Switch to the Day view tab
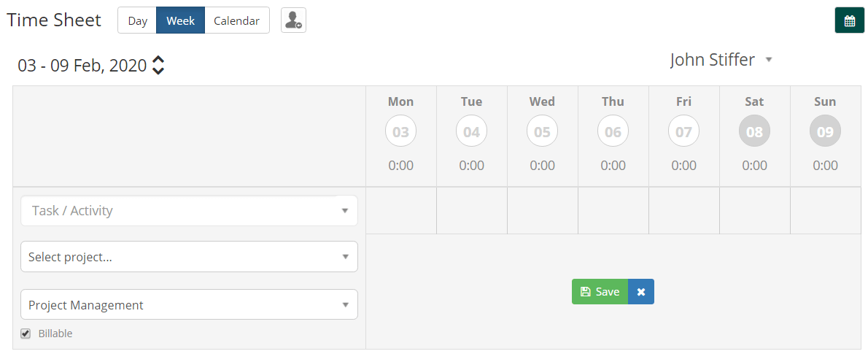 coord(137,20)
